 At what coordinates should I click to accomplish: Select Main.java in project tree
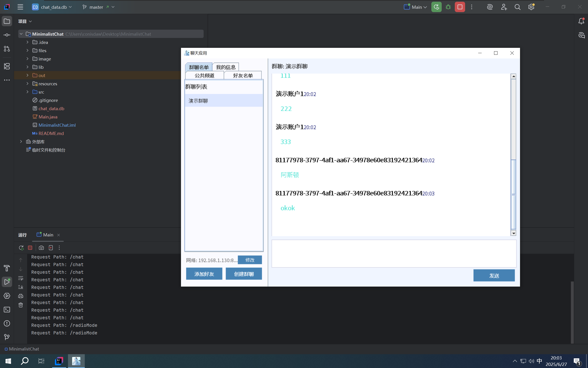(48, 117)
